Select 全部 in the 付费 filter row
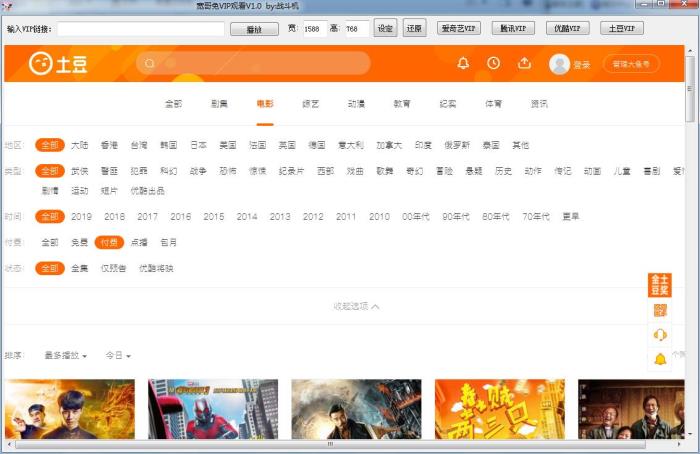 click(50, 242)
